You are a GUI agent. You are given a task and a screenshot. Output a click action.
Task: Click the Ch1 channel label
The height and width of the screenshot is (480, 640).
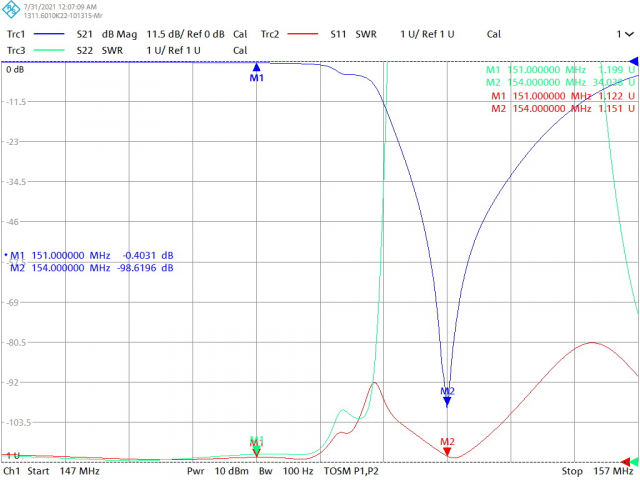tap(11, 471)
